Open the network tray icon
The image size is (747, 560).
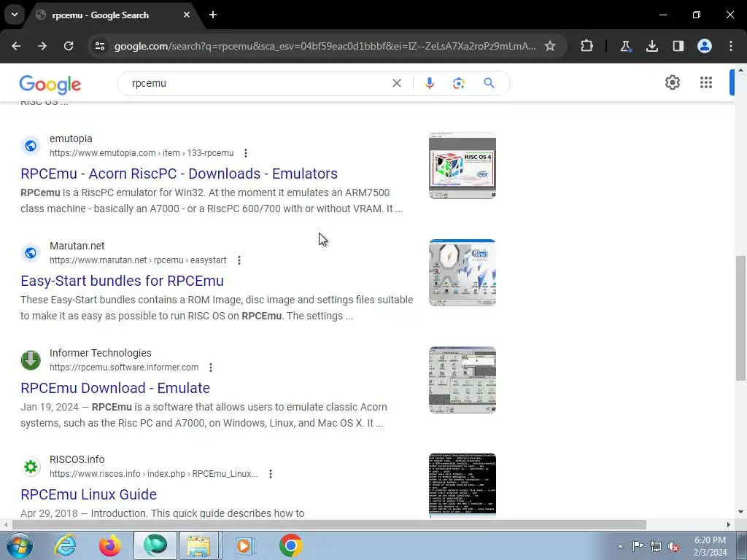pos(656,546)
